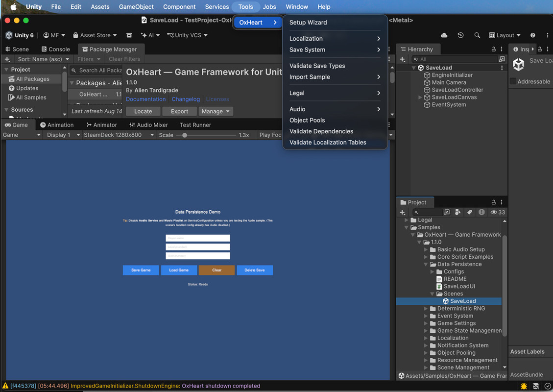The height and width of the screenshot is (392, 553).
Task: Expand the Configs folder arrow
Action: (x=432, y=271)
